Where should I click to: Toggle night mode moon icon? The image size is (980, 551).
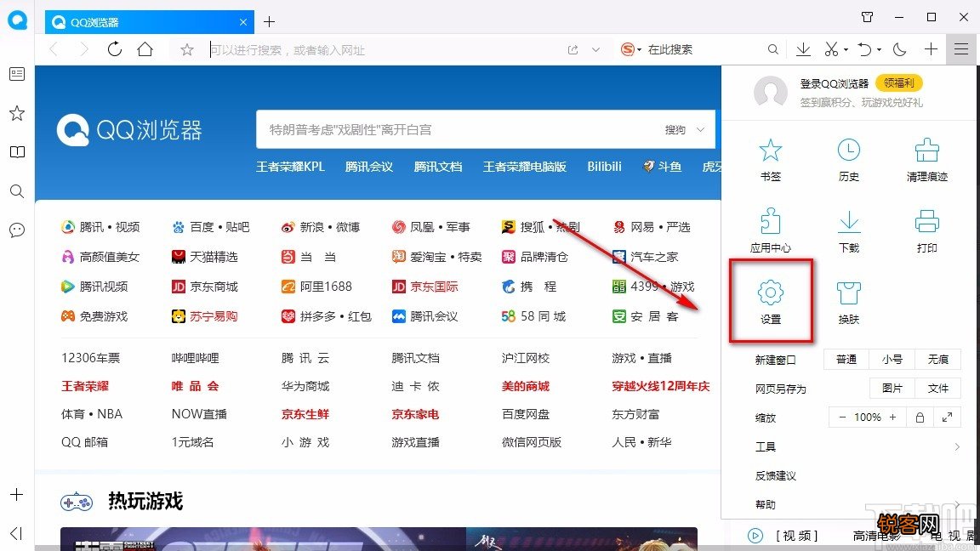pyautogui.click(x=899, y=49)
